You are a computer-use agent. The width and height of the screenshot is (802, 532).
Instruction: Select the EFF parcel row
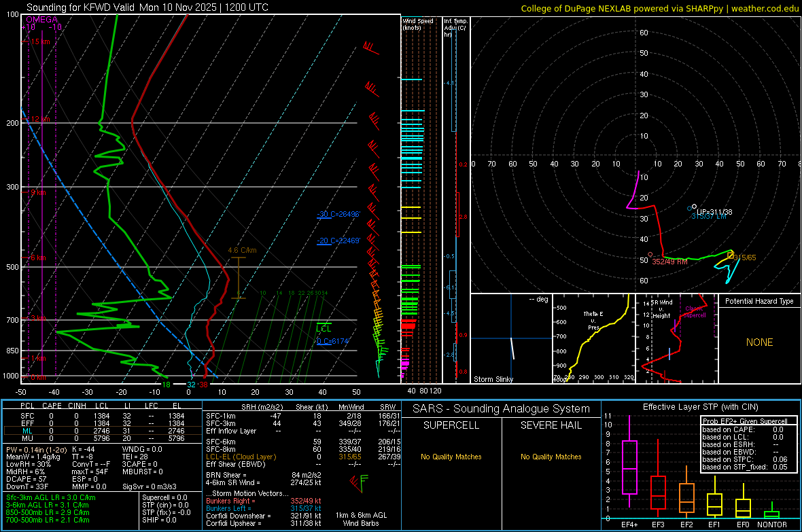click(103, 423)
